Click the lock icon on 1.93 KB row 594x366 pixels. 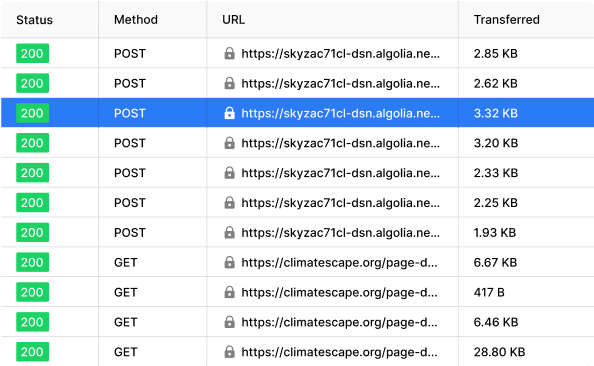coord(229,232)
